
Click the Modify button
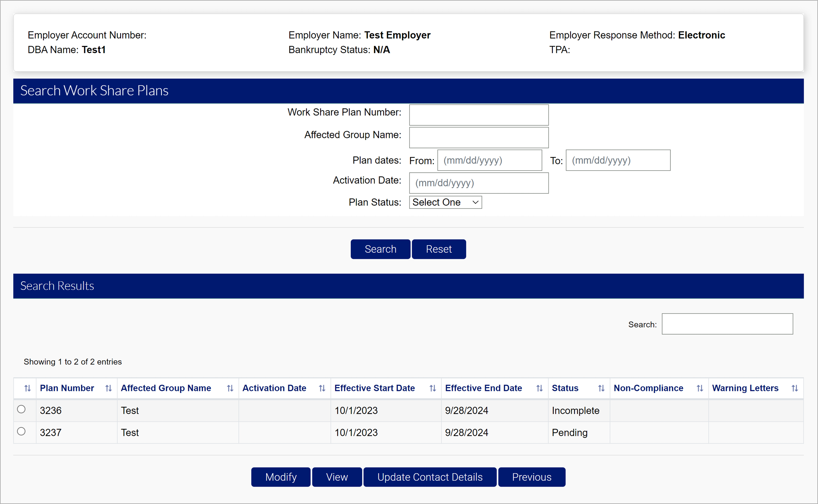coord(281,477)
